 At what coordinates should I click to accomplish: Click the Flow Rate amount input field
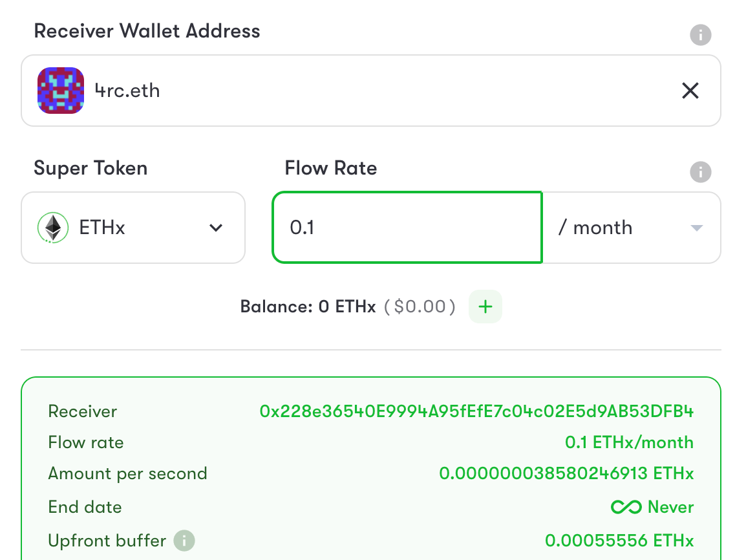pos(407,228)
